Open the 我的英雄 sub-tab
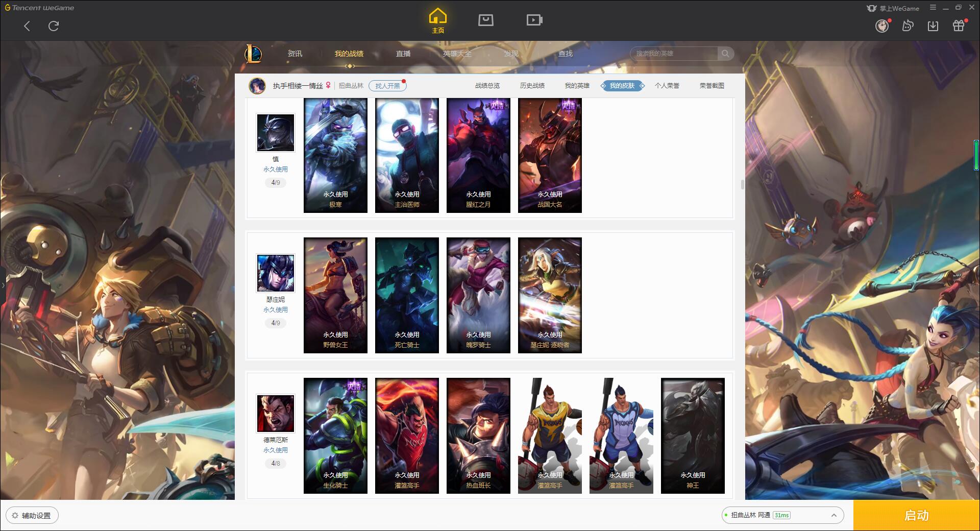 coord(577,86)
